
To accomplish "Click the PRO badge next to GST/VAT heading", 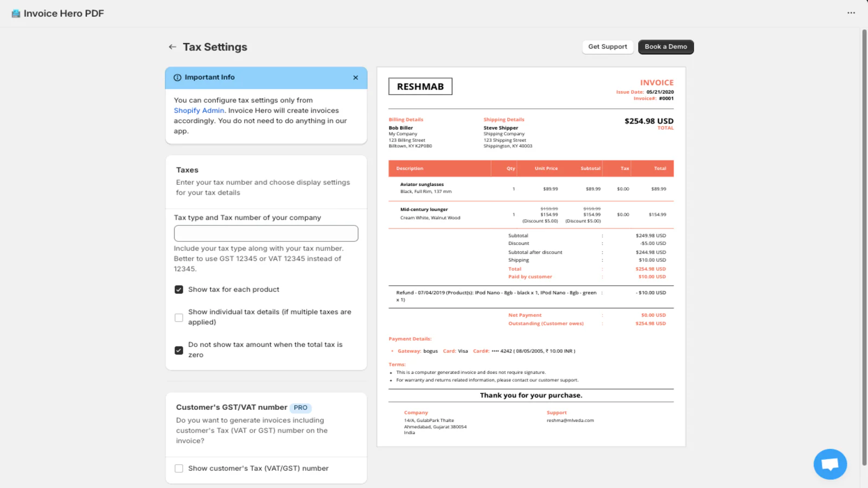I will [x=301, y=408].
